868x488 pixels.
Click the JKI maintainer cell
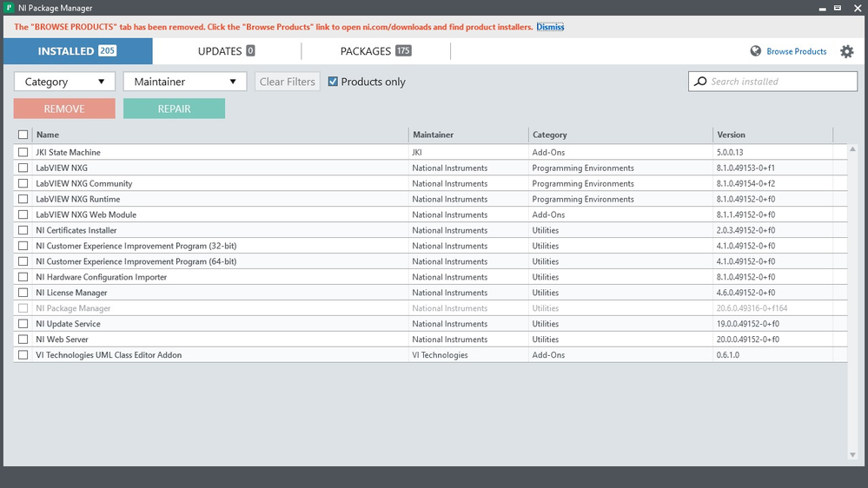tap(417, 152)
